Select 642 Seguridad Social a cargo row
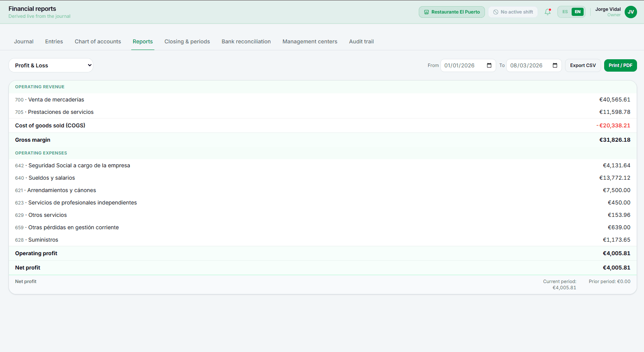The height and width of the screenshot is (352, 644). 323,165
